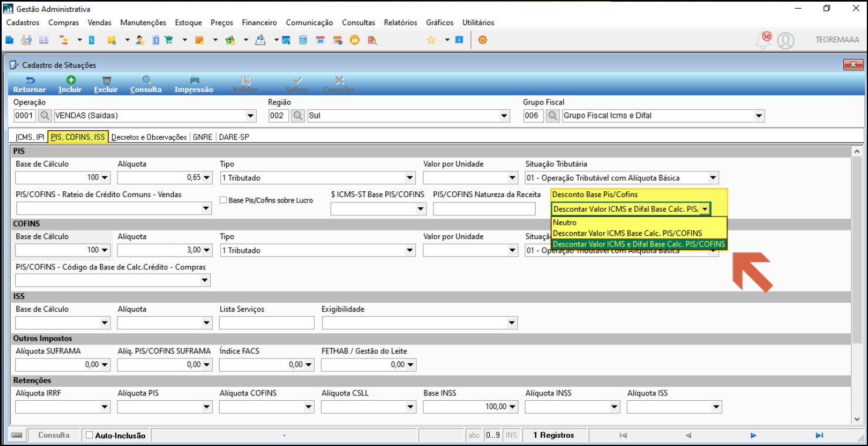Open the Utilitários menu

[x=478, y=22]
